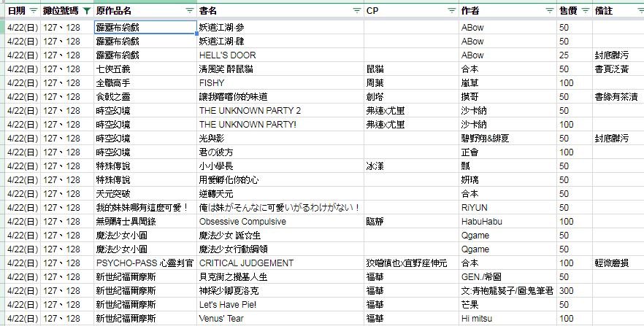The height and width of the screenshot is (326, 644).
Task: Select the 原作品名 header cell
Action: [145, 11]
